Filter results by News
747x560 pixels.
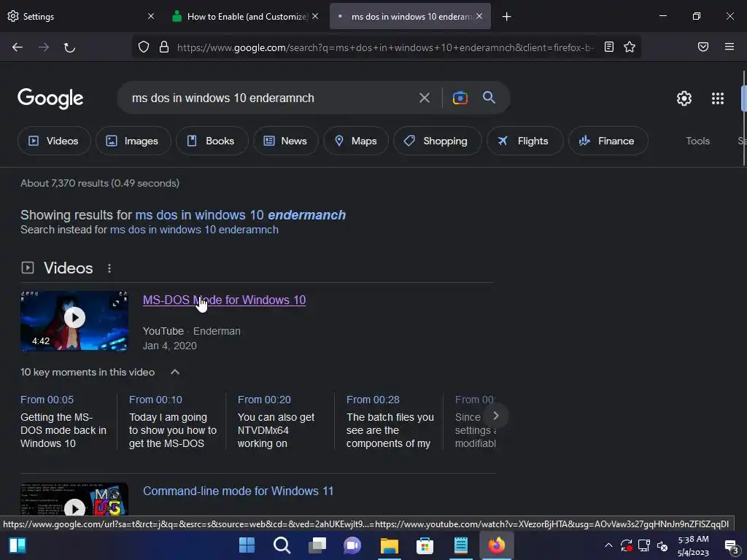[286, 141]
